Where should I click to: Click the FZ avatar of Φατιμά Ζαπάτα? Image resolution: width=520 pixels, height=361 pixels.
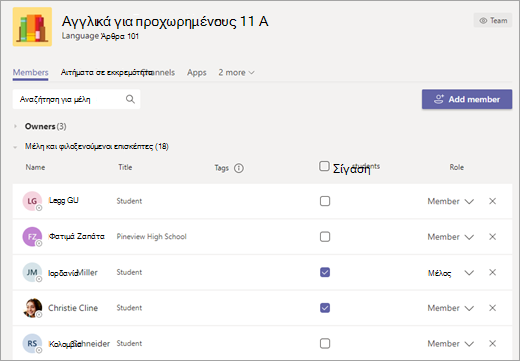[x=32, y=237]
